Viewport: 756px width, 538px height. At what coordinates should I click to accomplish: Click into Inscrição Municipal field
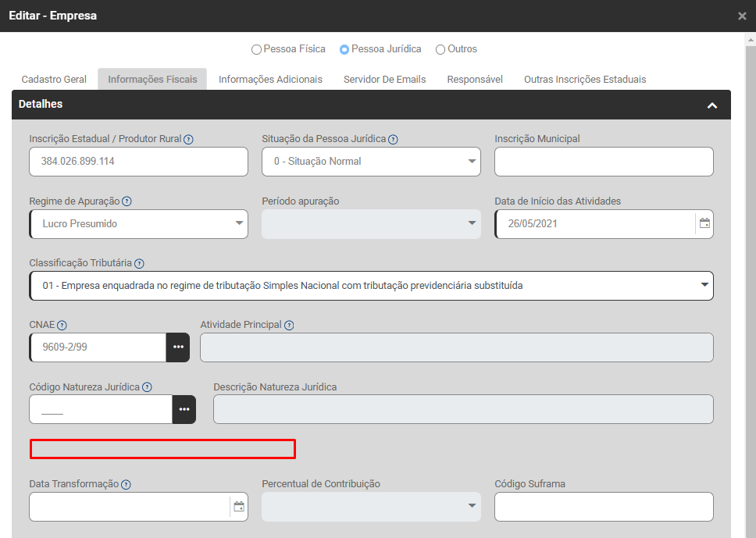tap(604, 162)
